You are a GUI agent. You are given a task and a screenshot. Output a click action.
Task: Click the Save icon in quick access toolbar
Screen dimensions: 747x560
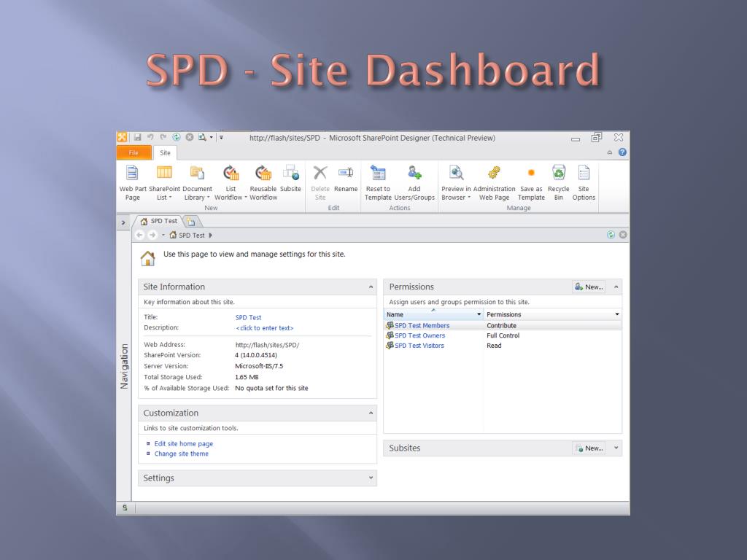tap(137, 137)
